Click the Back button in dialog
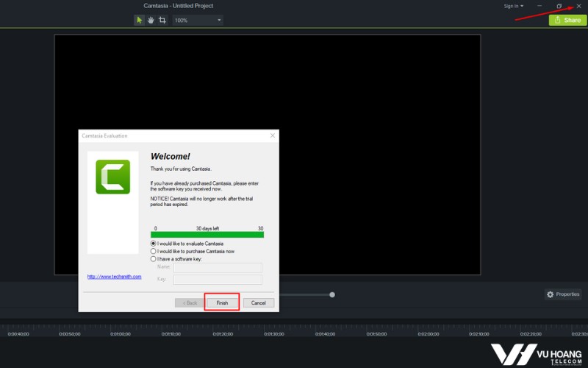 tap(190, 302)
